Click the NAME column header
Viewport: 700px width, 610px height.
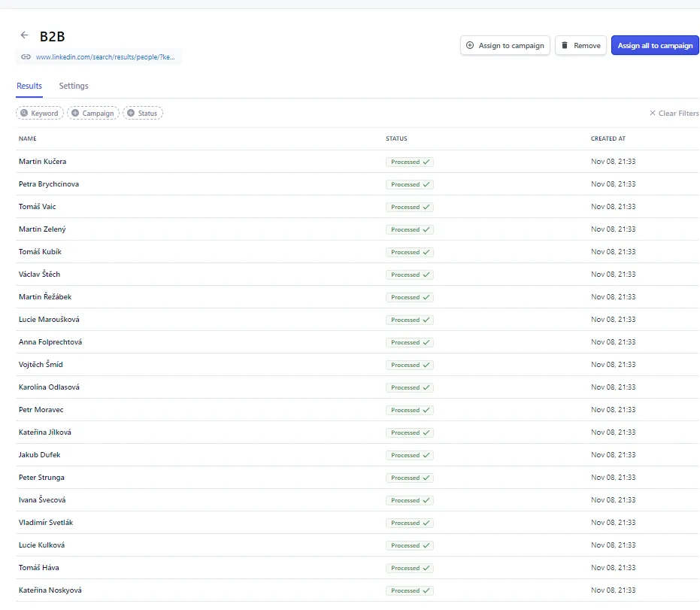click(x=28, y=138)
